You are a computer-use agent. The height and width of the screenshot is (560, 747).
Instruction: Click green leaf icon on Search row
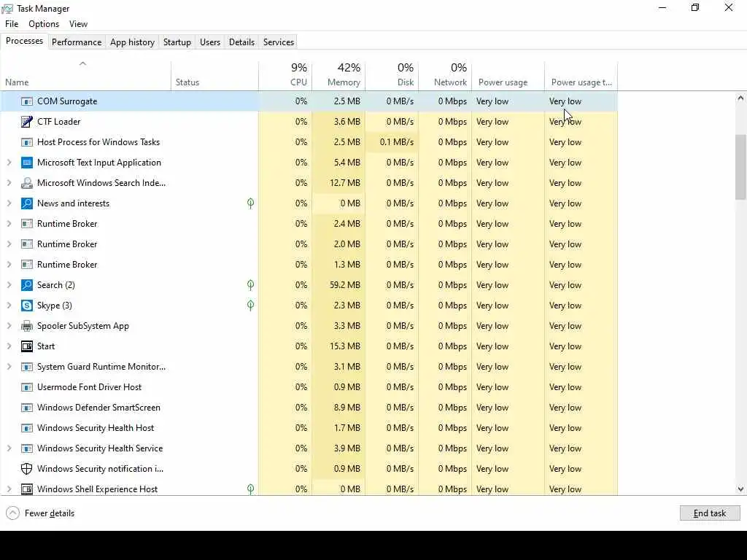click(251, 285)
